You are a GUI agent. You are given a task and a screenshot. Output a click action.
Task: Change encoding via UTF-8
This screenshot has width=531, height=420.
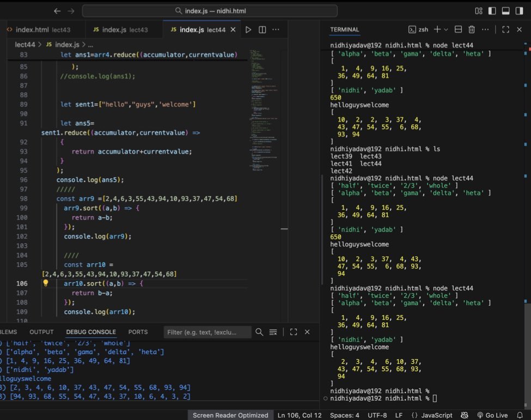[x=377, y=415]
